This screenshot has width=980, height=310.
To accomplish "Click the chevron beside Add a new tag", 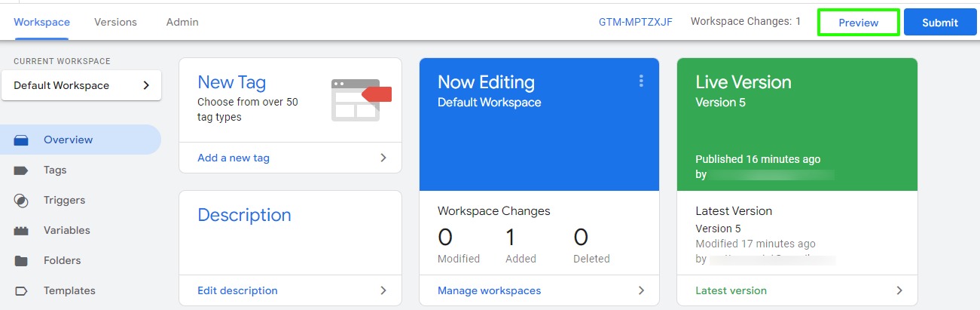I will [x=383, y=158].
